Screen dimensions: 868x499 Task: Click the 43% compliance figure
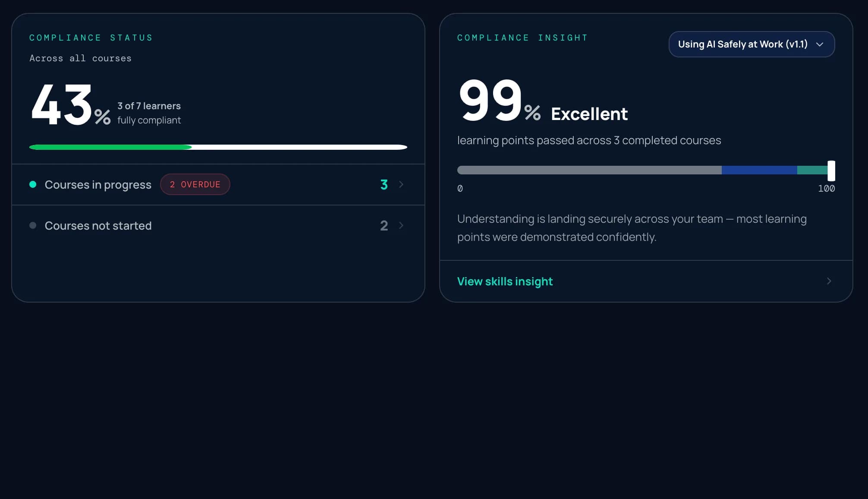tap(71, 104)
